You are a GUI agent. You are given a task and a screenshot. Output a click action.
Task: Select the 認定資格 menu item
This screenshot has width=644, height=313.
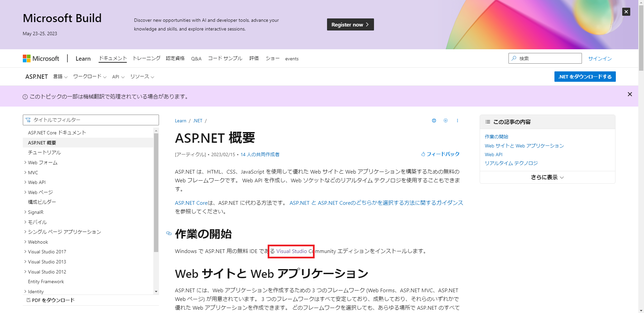pos(175,58)
